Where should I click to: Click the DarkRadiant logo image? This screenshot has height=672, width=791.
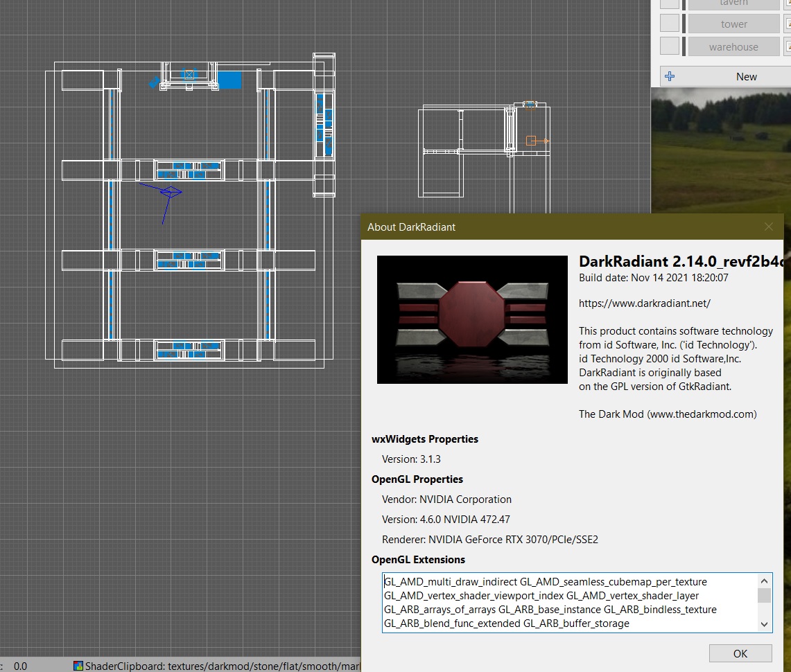click(x=471, y=319)
